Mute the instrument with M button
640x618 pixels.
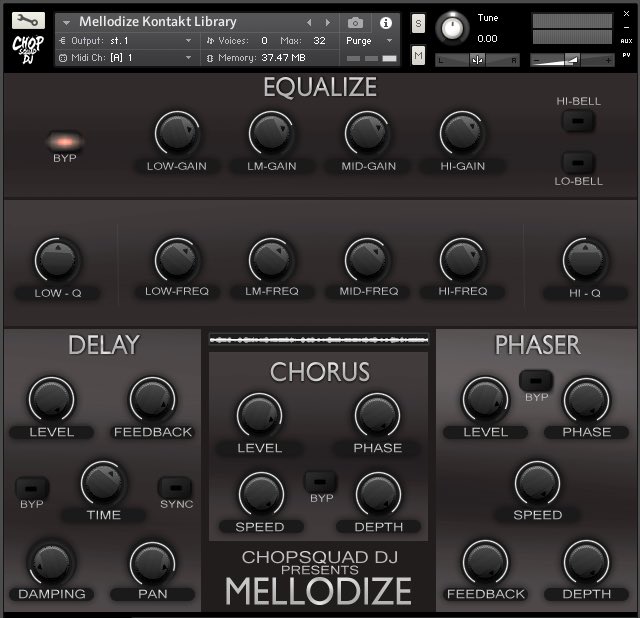click(x=418, y=55)
